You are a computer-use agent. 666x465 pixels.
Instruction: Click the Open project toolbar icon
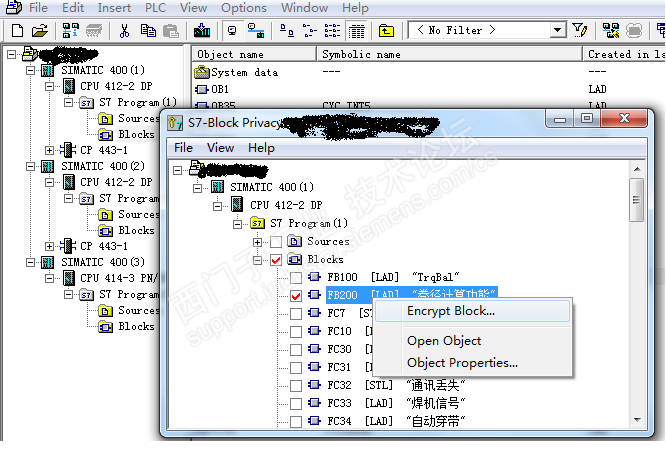[40, 31]
